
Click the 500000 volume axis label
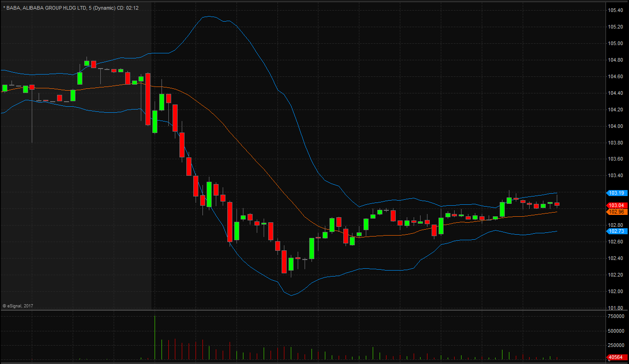click(616, 331)
